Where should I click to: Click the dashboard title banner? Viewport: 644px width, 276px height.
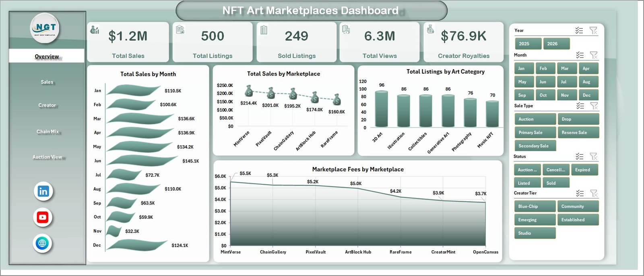click(312, 10)
